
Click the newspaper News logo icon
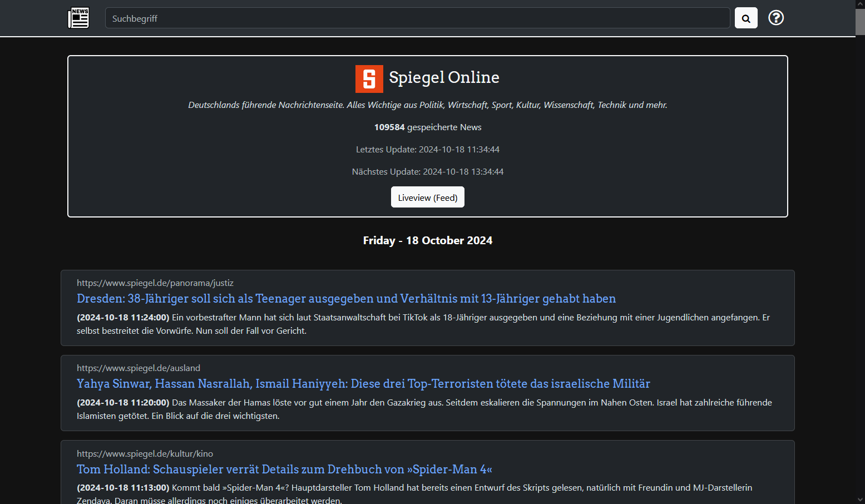78,18
